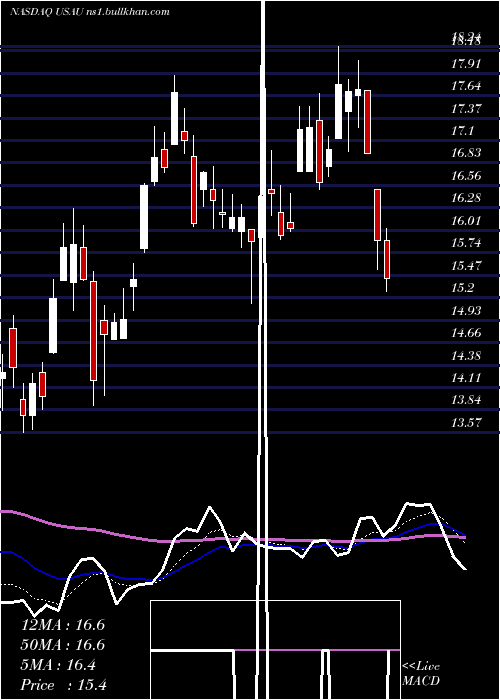Click the 14.66 price axis label
Viewport: 500px width, 700px height.
[x=466, y=333]
